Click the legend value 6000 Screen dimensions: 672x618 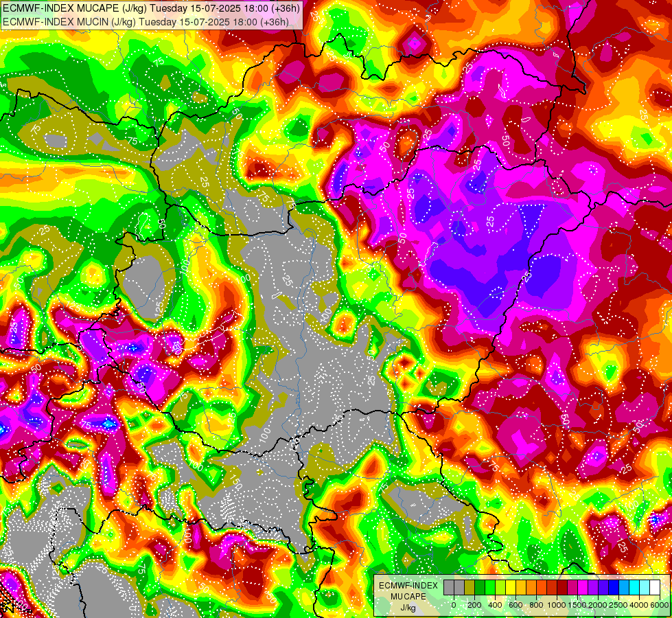tap(660, 605)
